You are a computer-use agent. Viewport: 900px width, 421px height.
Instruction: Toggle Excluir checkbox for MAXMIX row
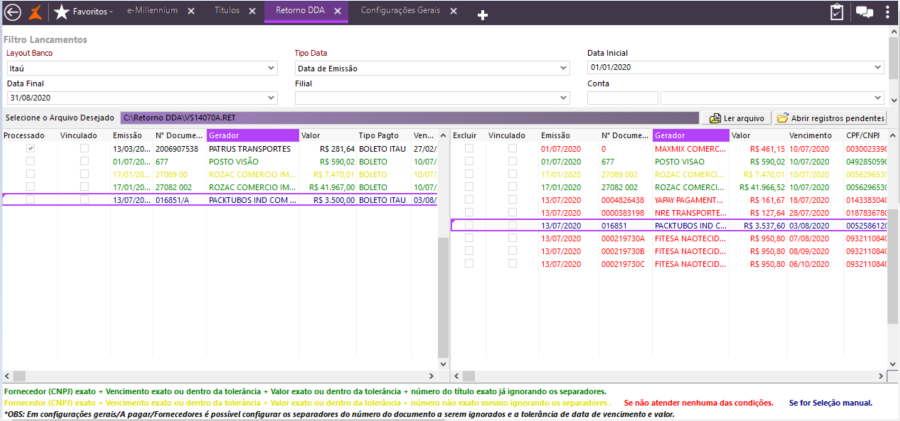tap(469, 149)
